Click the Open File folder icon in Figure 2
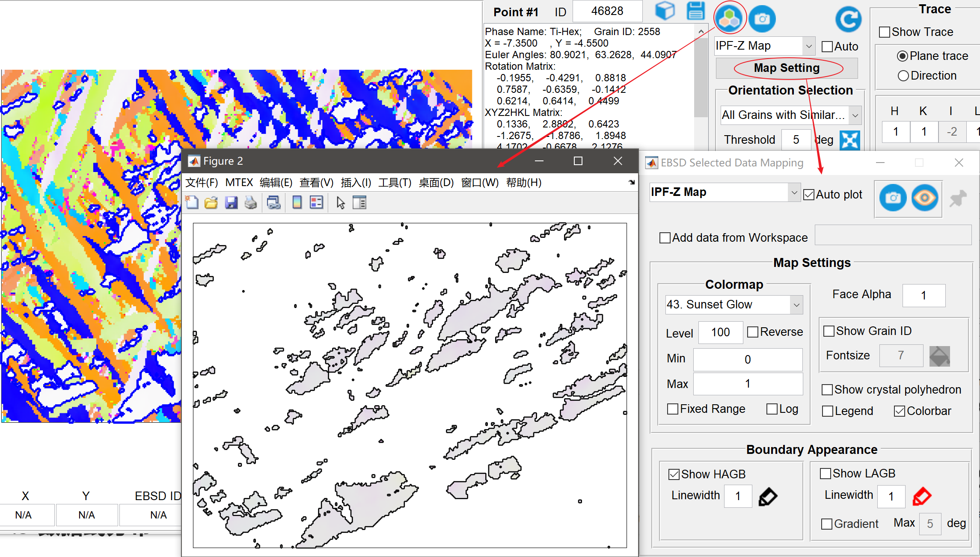The image size is (980, 557). (211, 202)
